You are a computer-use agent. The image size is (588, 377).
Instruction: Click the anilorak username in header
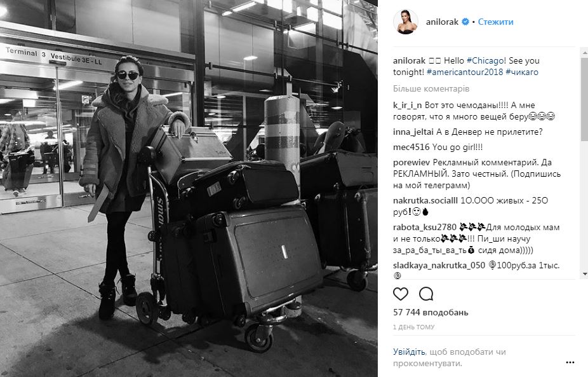[x=442, y=22]
